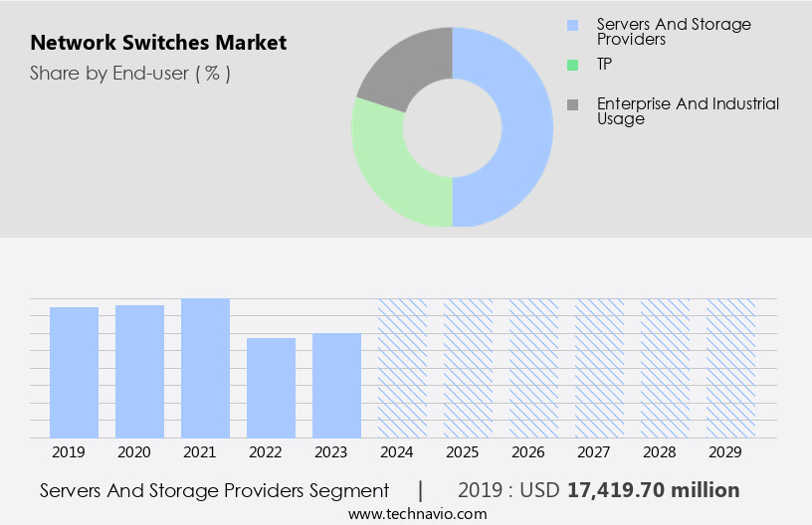The image size is (812, 525).
Task: Select the hatched 2029 forecast bar
Action: (731, 368)
